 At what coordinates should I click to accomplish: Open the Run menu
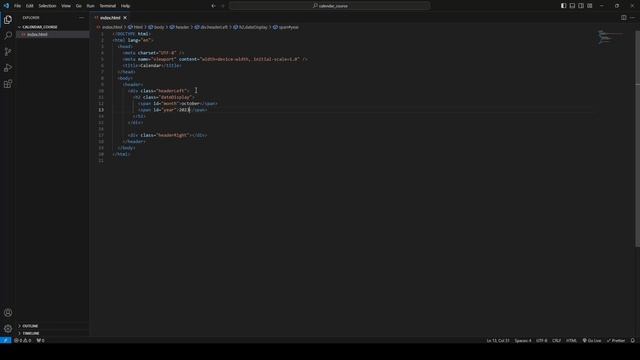click(90, 6)
